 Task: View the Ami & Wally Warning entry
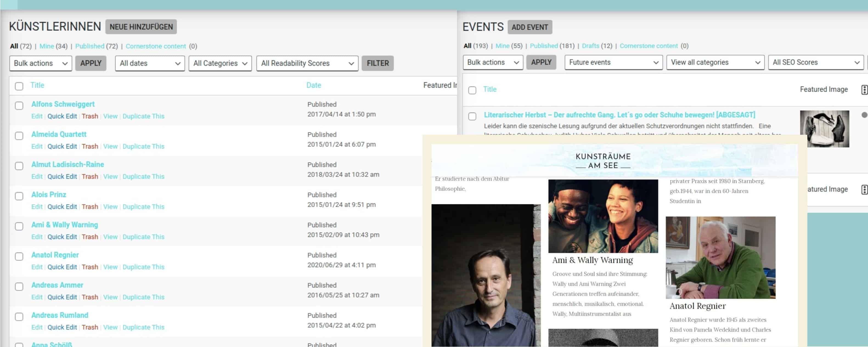(x=110, y=237)
